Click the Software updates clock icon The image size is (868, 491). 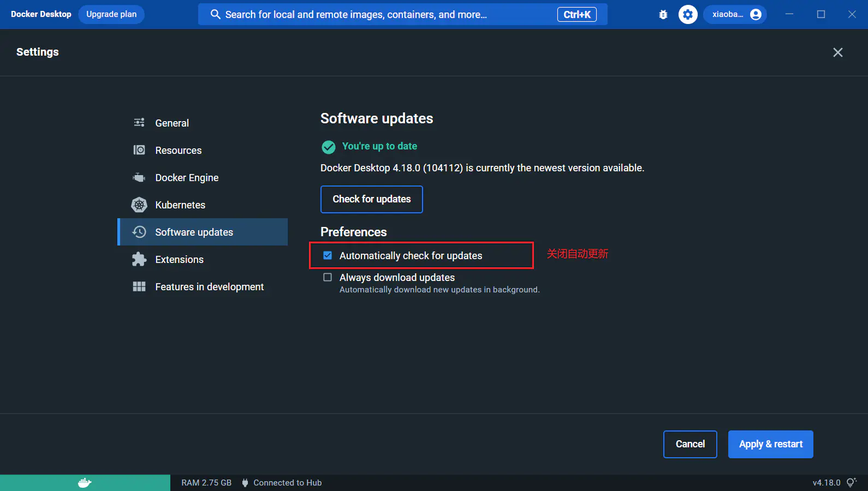coord(139,232)
